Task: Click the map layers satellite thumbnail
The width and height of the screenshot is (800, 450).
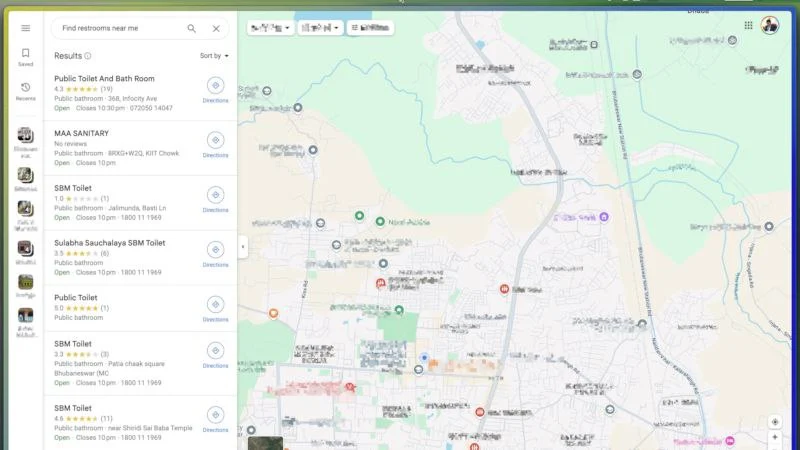Action: 265,442
